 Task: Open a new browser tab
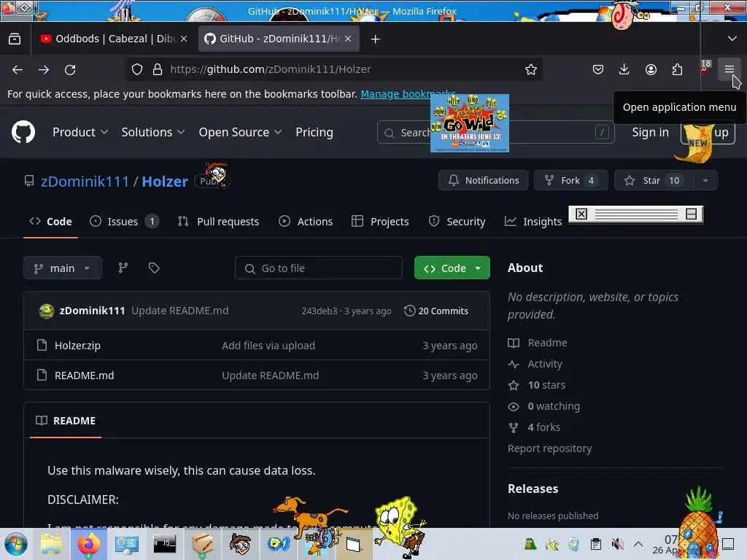[x=376, y=39]
